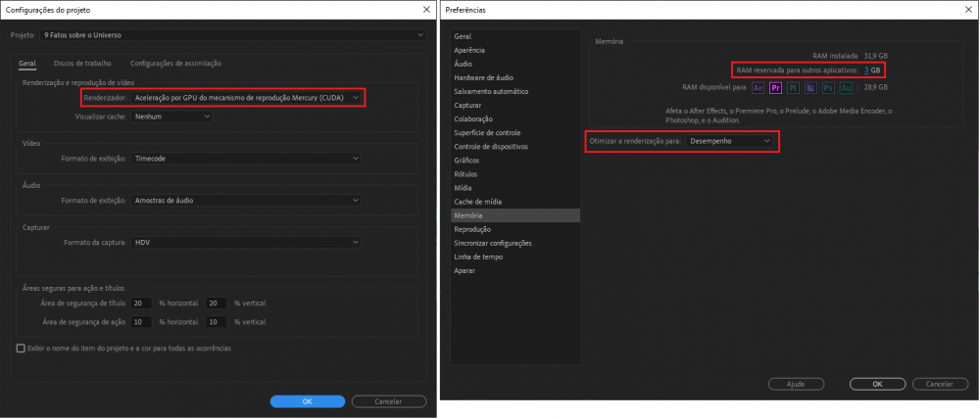Viewport: 980px width, 419px height.
Task: Open the Renderizador dropdown
Action: point(247,98)
